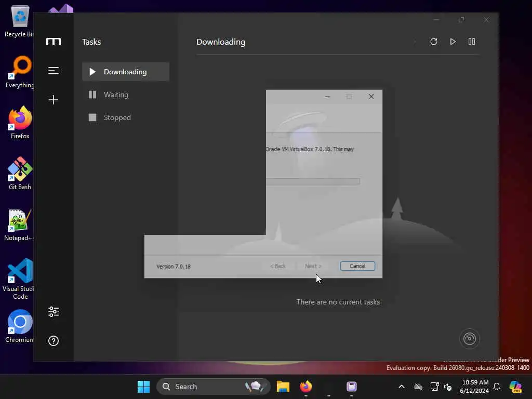Add a new download task
The image size is (532, 399).
tap(54, 99)
